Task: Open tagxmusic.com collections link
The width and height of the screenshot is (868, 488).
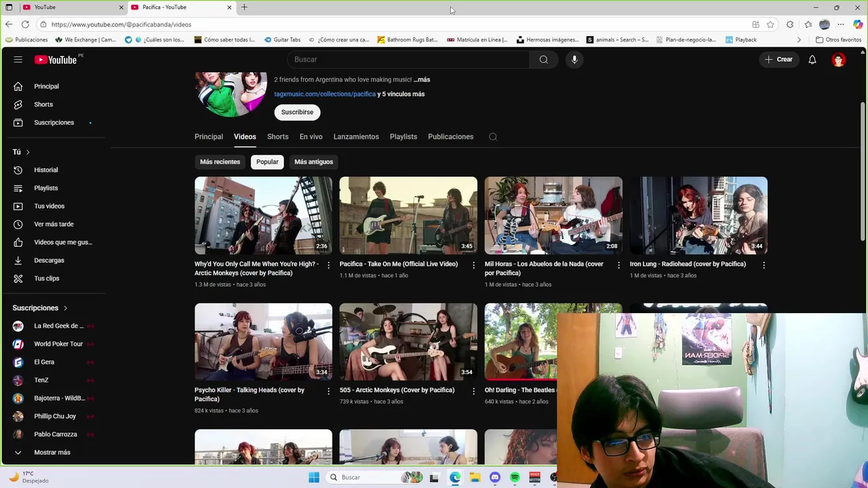Action: pyautogui.click(x=325, y=94)
